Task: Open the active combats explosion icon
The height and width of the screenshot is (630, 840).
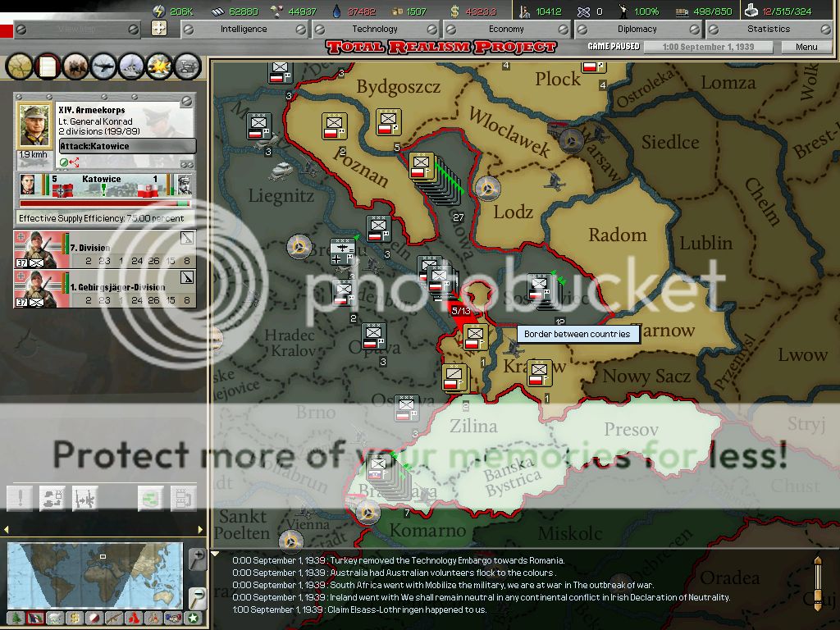Action: click(x=160, y=66)
